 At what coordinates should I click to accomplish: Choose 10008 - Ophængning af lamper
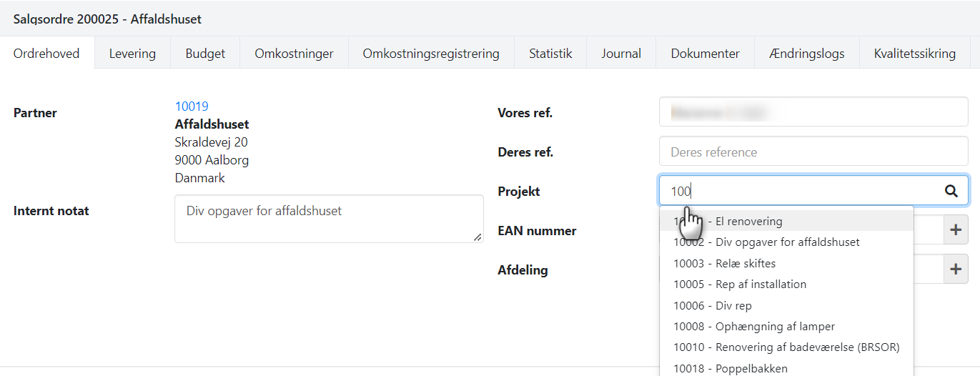point(753,327)
